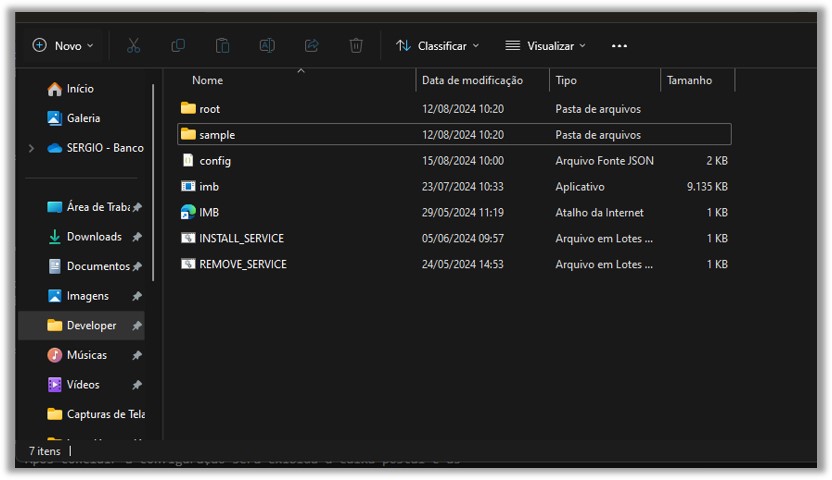Expand the SERGIO OneDrive tree node

click(x=31, y=148)
